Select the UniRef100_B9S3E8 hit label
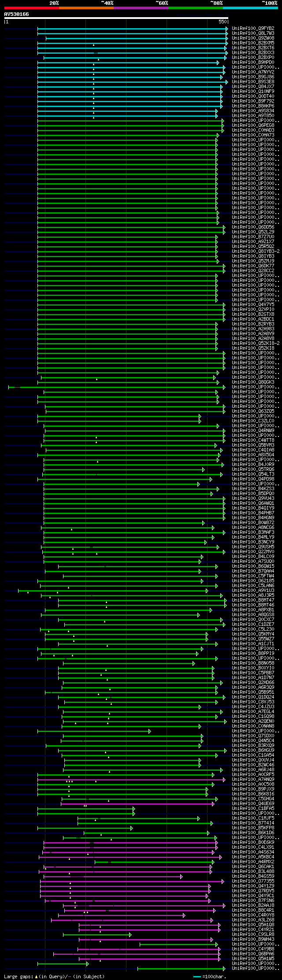Viewport: 282px width, 980px height. pos(253,81)
